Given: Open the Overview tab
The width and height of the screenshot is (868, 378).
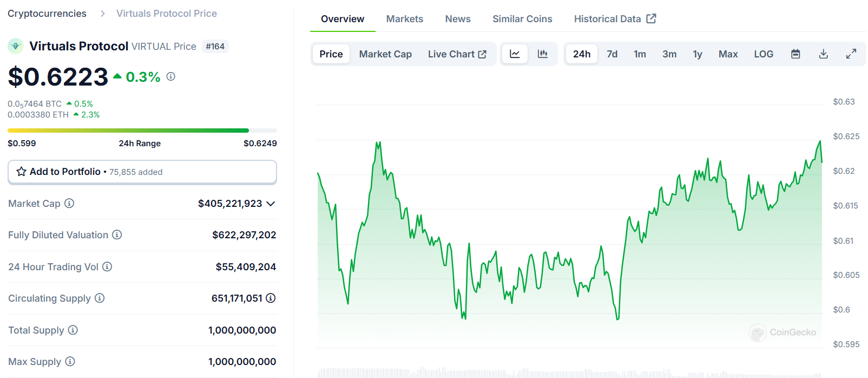Looking at the screenshot, I should [x=343, y=19].
